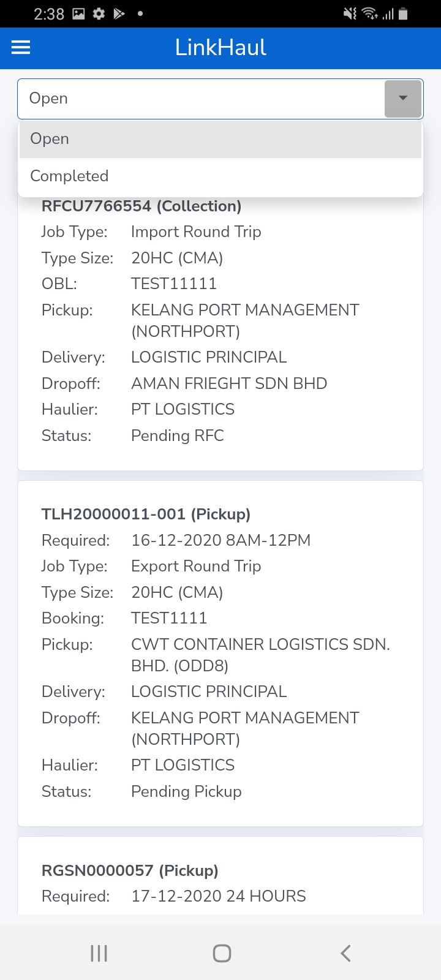The height and width of the screenshot is (980, 441).
Task: Tap the muted sound status icon
Action: coord(350,13)
